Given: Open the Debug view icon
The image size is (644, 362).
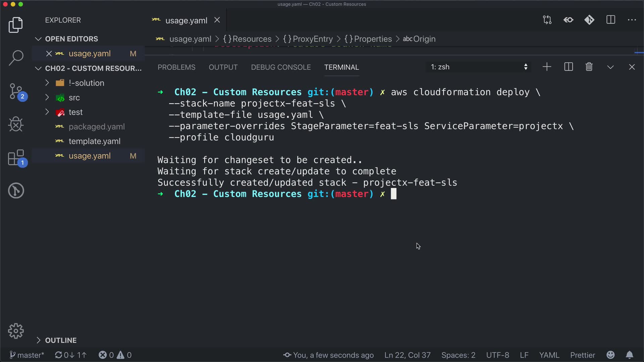Looking at the screenshot, I should 16,124.
